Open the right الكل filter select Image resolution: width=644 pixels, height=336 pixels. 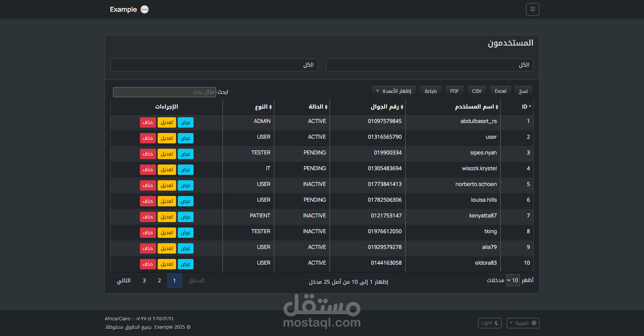[430, 65]
